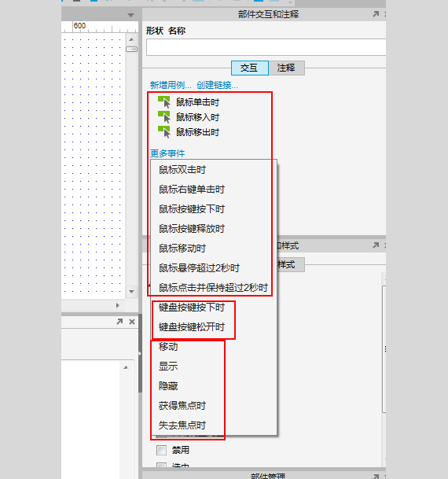Screen dimensions: 448x479
Task: Pop out the 部件交互和注释 panel
Action: pyautogui.click(x=376, y=14)
